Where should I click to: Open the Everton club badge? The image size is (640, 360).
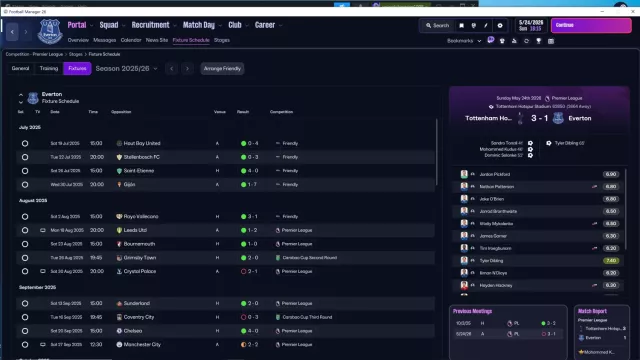(50, 31)
